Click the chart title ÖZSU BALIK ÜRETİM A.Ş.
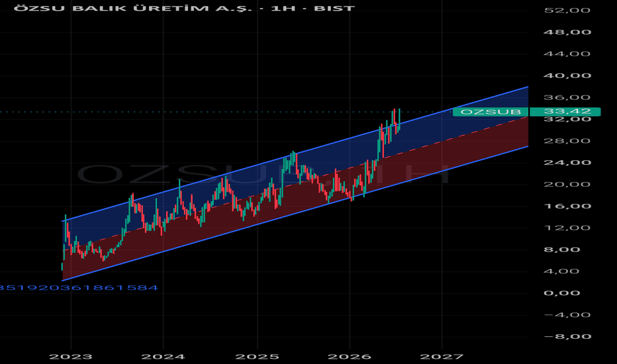 (132, 8)
